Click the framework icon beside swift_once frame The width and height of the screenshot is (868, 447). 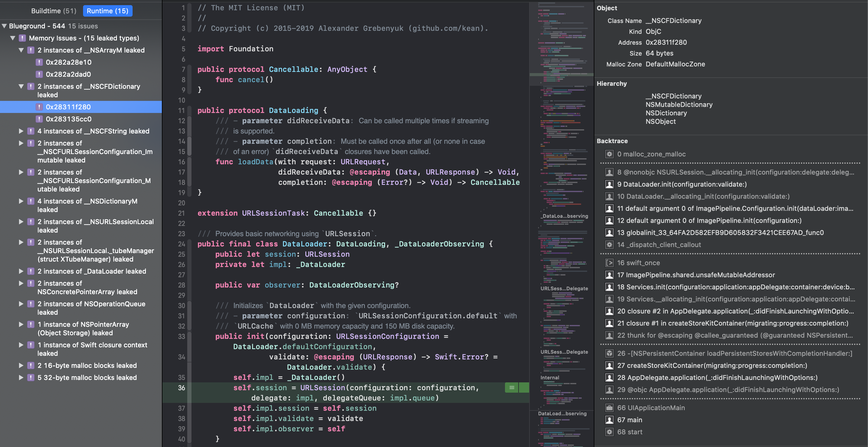pyautogui.click(x=609, y=263)
